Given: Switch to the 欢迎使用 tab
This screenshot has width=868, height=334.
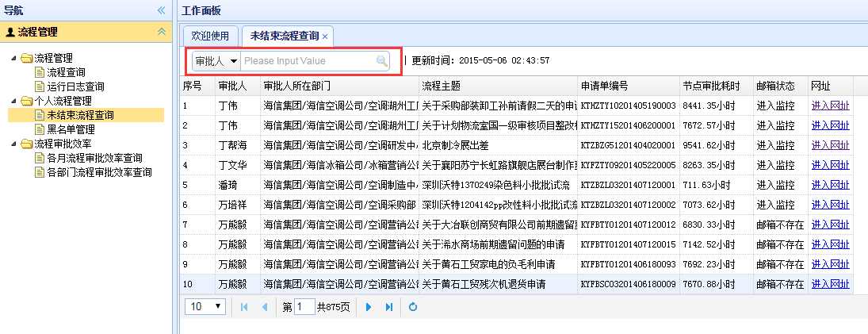Looking at the screenshot, I should click(210, 36).
